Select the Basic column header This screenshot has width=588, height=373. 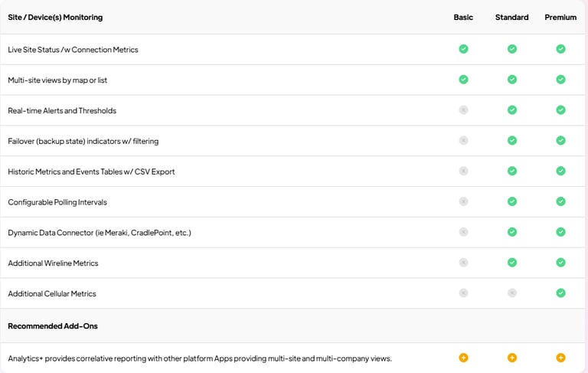point(463,18)
